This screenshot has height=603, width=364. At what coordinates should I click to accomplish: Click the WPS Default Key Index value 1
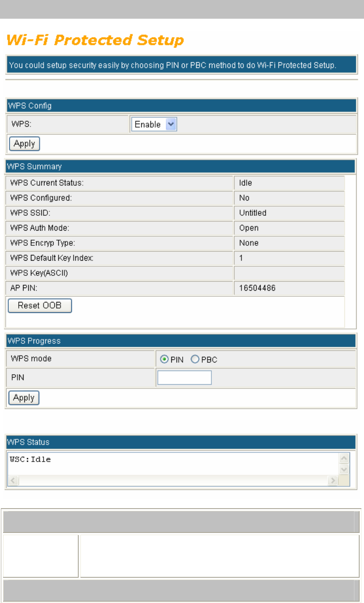tap(241, 258)
